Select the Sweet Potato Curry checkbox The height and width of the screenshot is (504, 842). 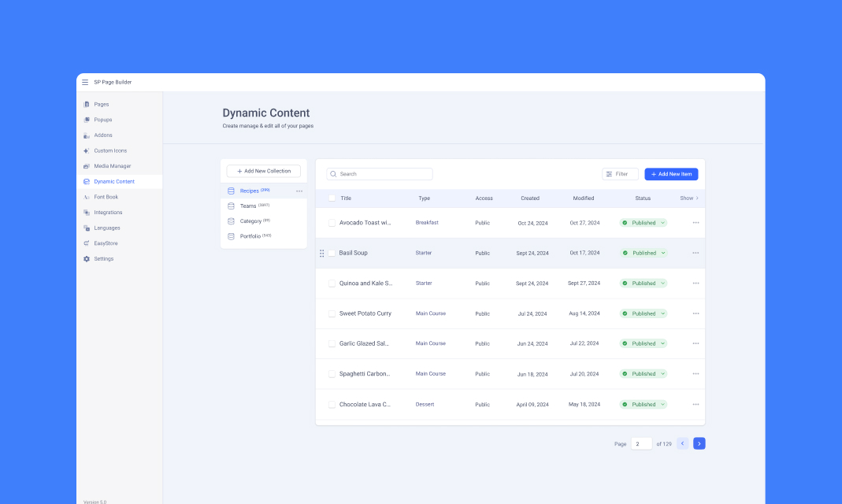pyautogui.click(x=332, y=313)
